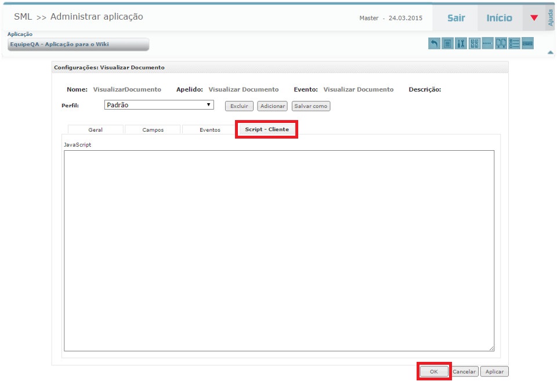Open the Campos tab
Image resolution: width=557 pixels, height=392 pixels.
(153, 130)
